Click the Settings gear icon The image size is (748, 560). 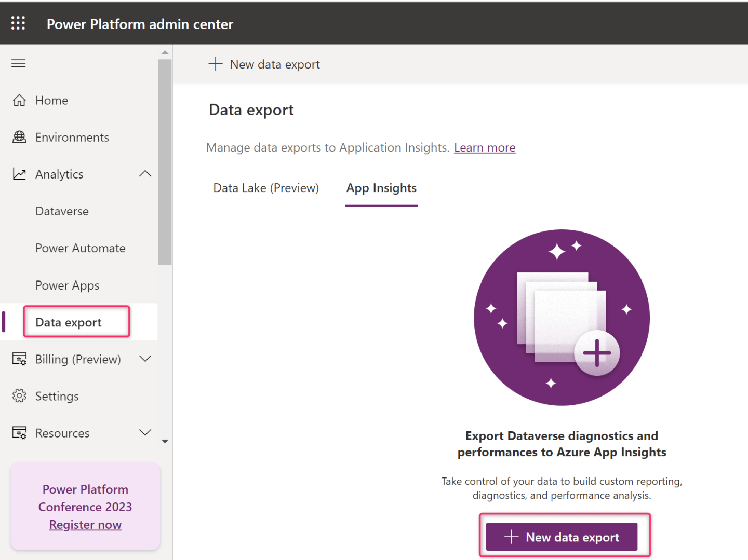[19, 396]
